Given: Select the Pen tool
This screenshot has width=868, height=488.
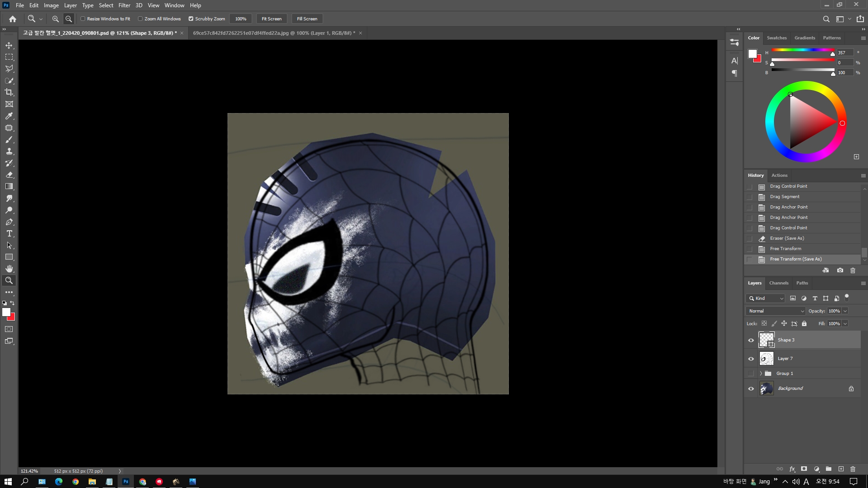Looking at the screenshot, I should pyautogui.click(x=9, y=222).
